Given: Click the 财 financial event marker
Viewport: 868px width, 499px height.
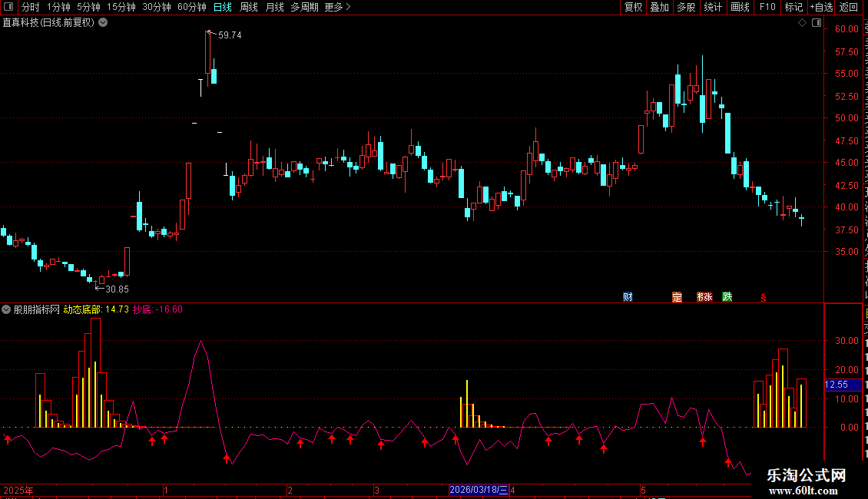Looking at the screenshot, I should coord(628,297).
